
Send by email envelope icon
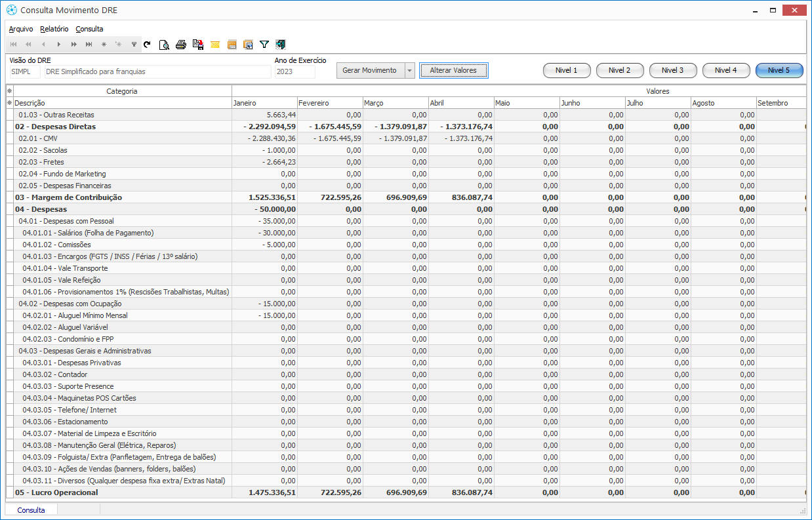214,45
